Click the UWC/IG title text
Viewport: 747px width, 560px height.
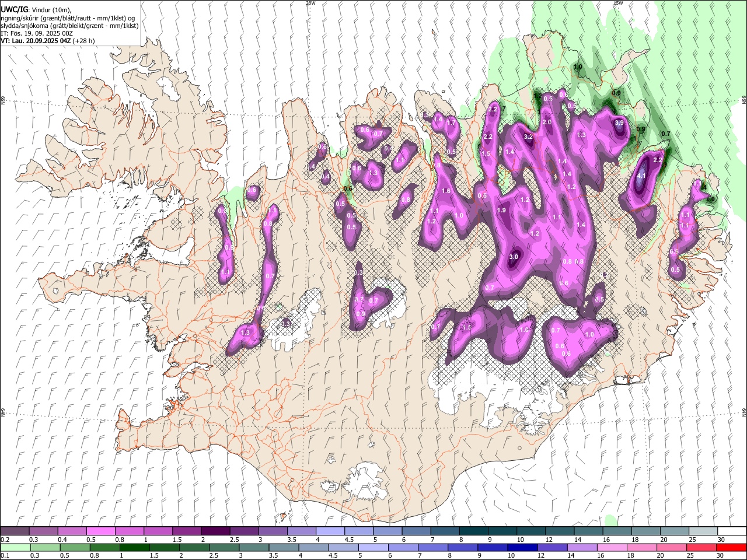14,10
